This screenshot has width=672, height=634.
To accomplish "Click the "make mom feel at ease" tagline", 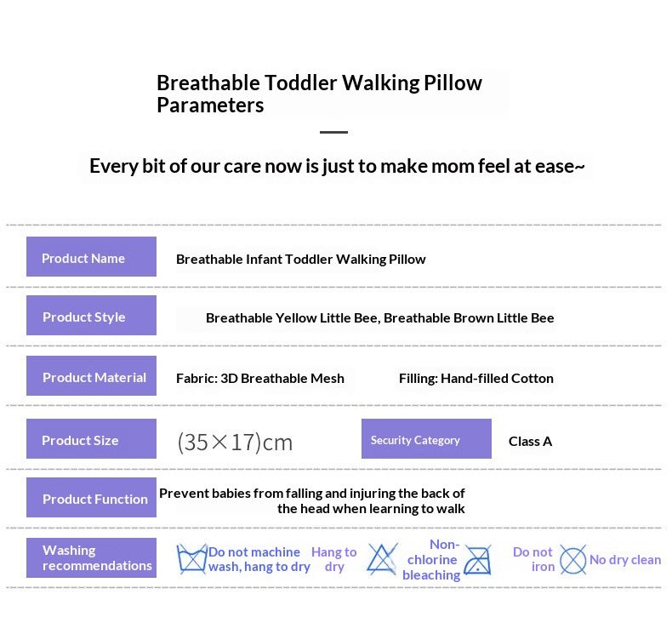I will tap(337, 165).
